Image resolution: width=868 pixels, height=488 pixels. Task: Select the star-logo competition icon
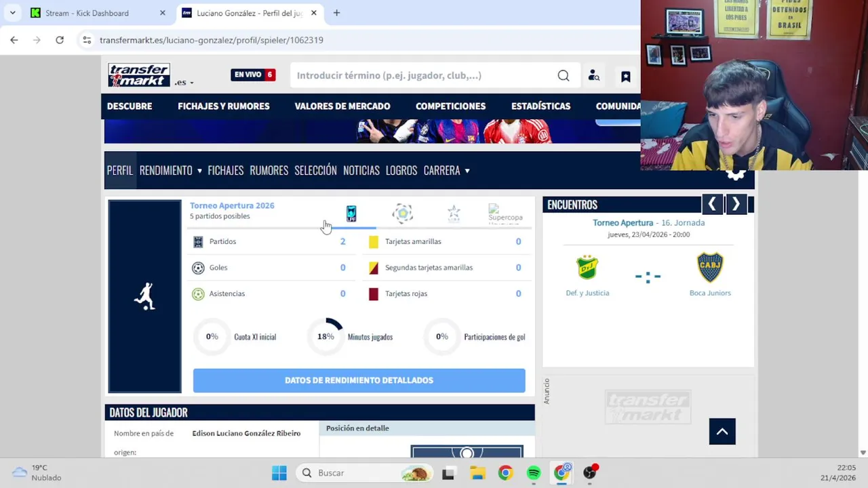pyautogui.click(x=454, y=214)
